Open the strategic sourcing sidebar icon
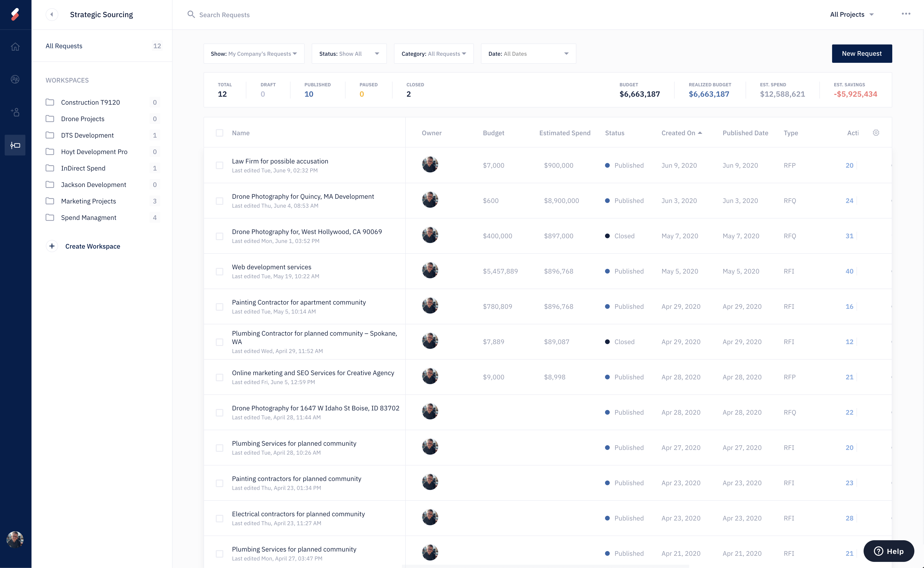This screenshot has height=568, width=924. (15, 145)
